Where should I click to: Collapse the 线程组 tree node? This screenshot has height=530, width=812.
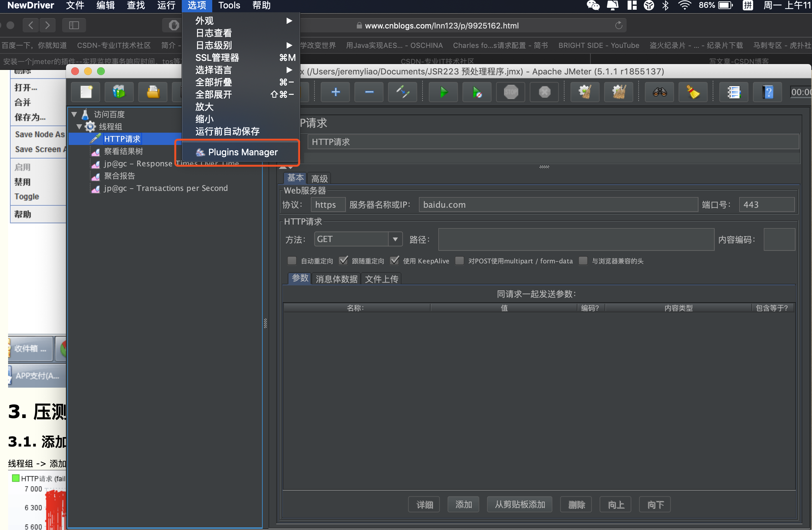(79, 127)
